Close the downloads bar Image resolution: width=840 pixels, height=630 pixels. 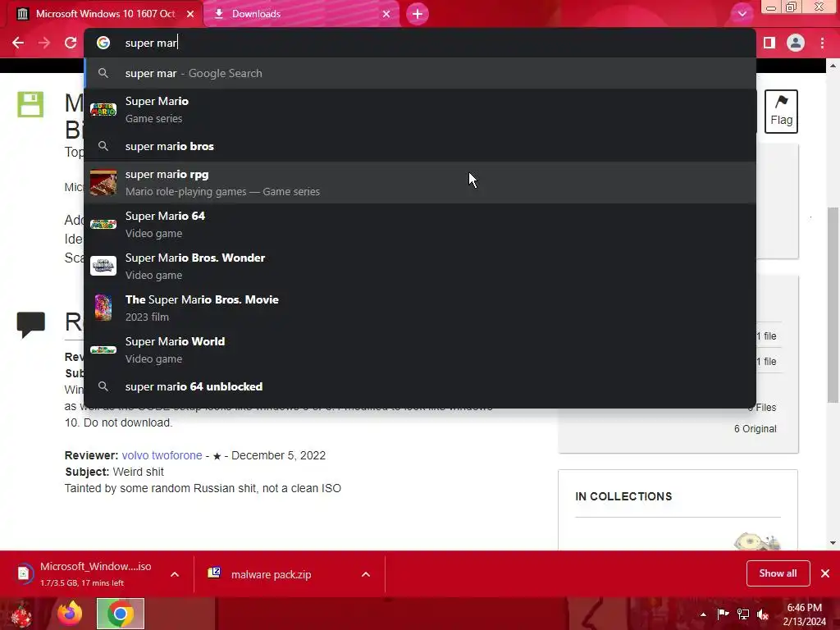point(825,573)
